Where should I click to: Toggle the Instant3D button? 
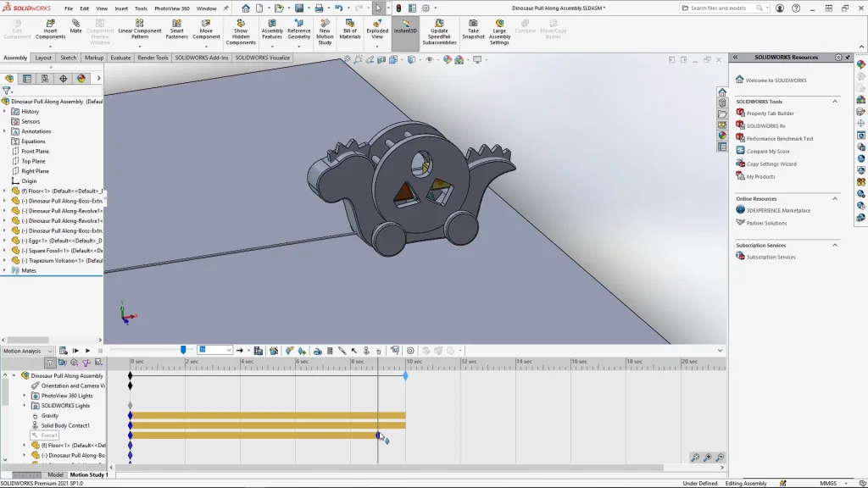coord(405,27)
